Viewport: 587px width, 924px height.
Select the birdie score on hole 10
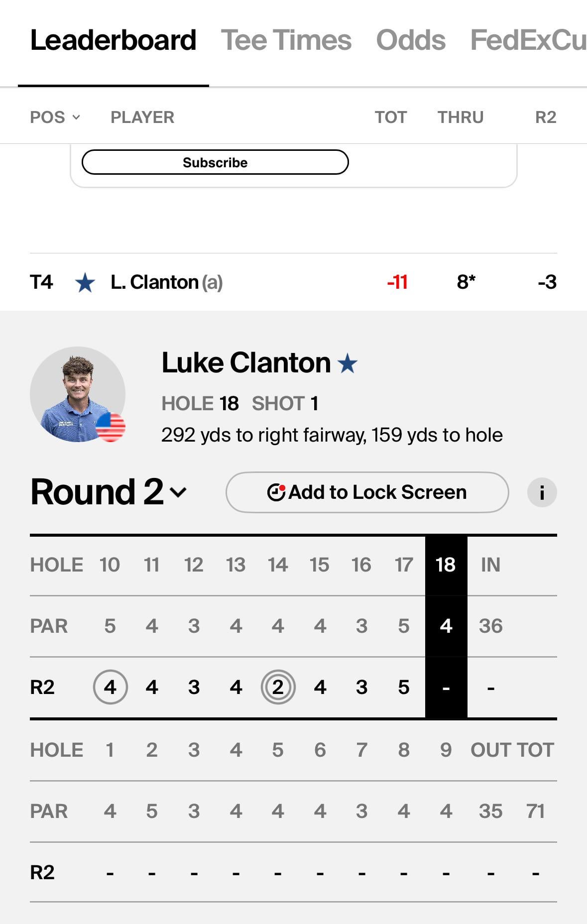pyautogui.click(x=110, y=687)
